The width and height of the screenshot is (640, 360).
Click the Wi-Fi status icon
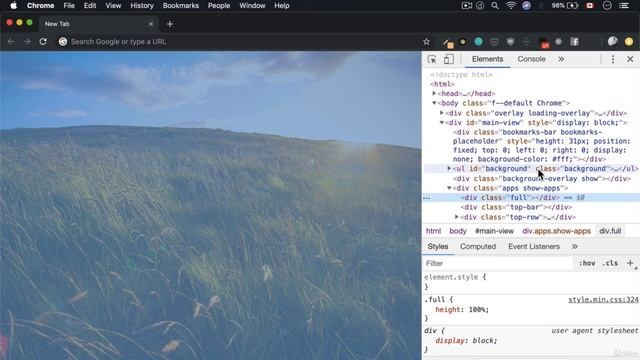tap(511, 6)
